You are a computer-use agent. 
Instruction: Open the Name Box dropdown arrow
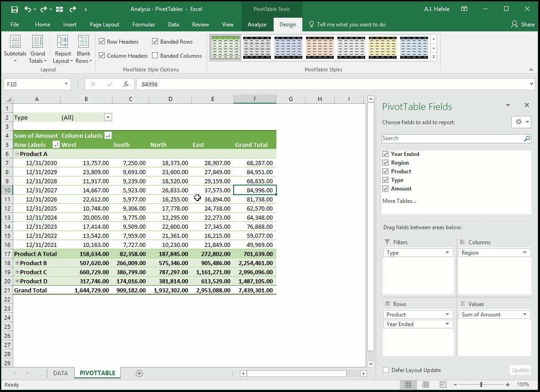(66, 84)
